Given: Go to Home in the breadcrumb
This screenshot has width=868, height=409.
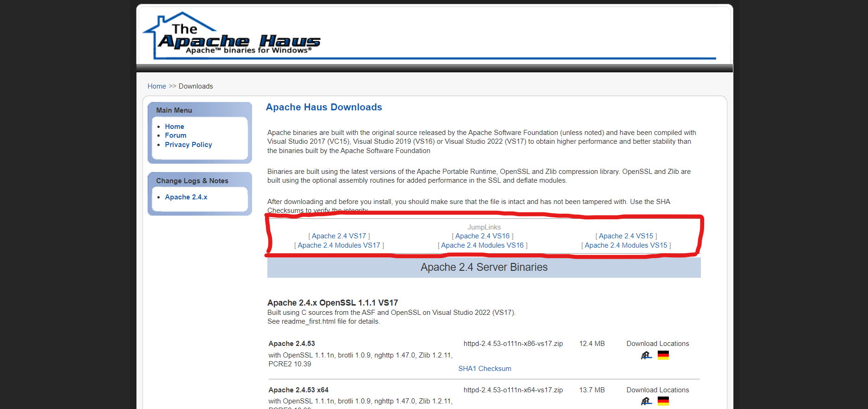Looking at the screenshot, I should tap(157, 86).
